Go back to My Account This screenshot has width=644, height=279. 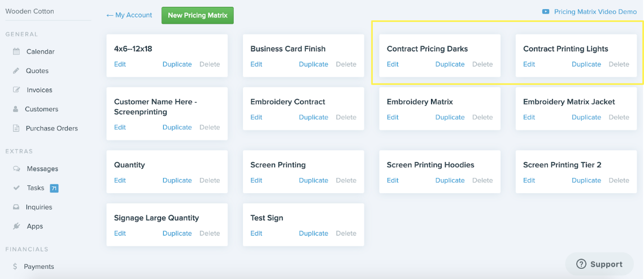129,15
